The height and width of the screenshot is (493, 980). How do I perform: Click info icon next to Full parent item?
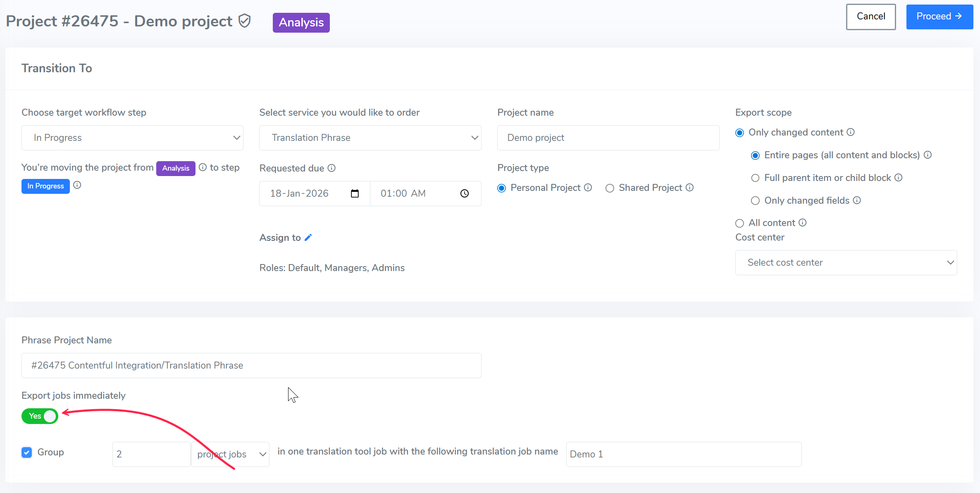click(898, 177)
